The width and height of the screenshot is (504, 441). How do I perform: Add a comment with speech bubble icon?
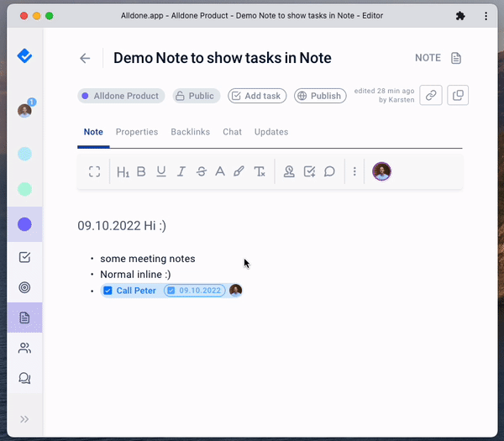tap(329, 171)
